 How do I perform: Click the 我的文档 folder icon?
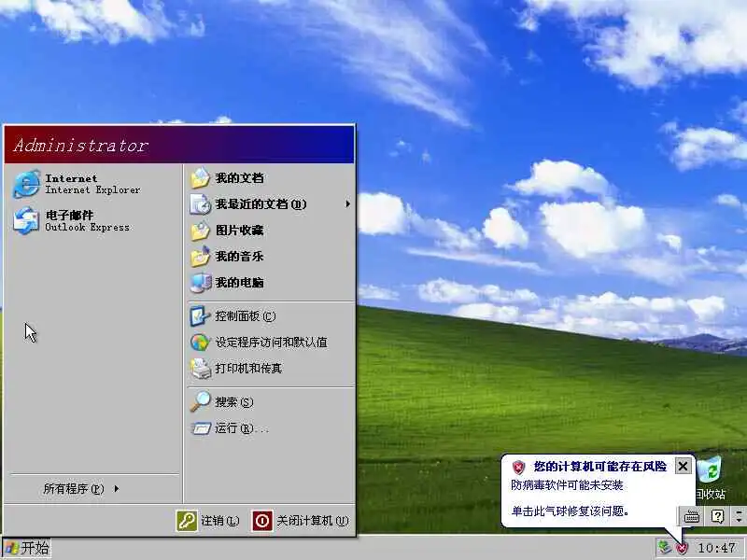click(x=200, y=178)
